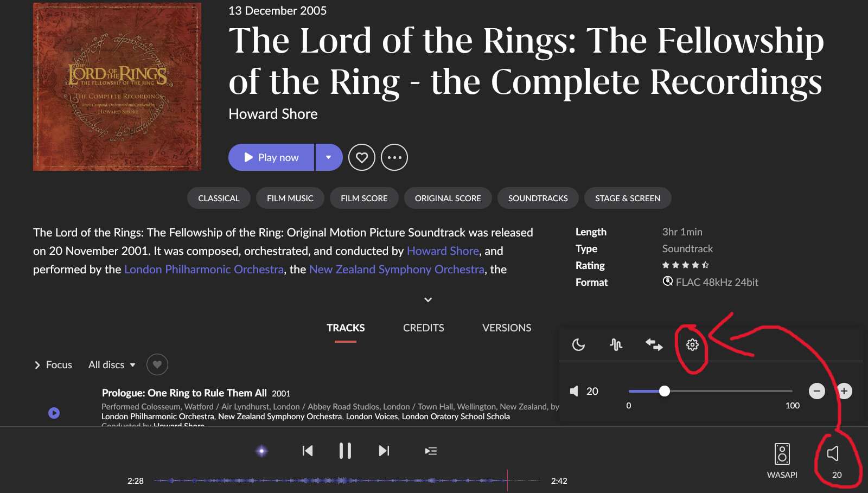Image resolution: width=868 pixels, height=493 pixels.
Task: Select the FILM MUSIC genre tag
Action: tap(290, 198)
